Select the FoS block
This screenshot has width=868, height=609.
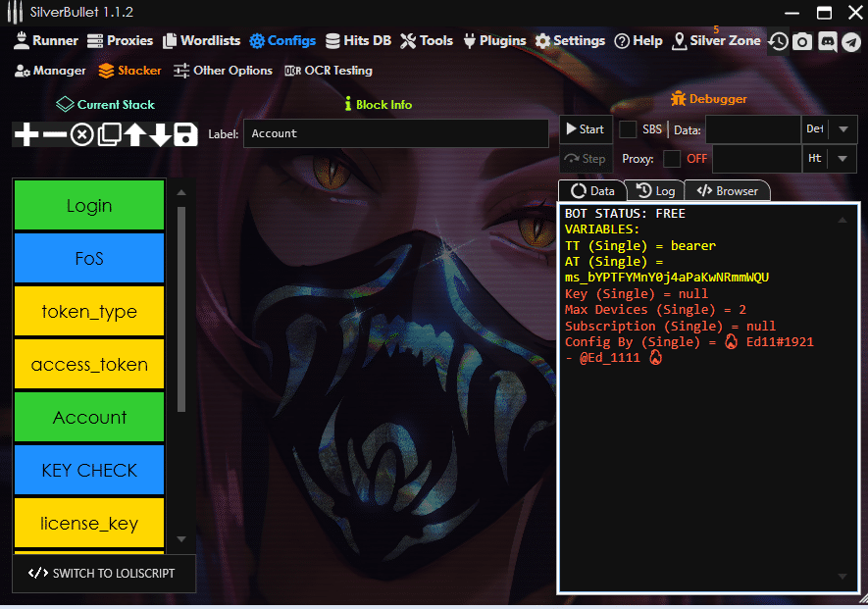coord(89,259)
